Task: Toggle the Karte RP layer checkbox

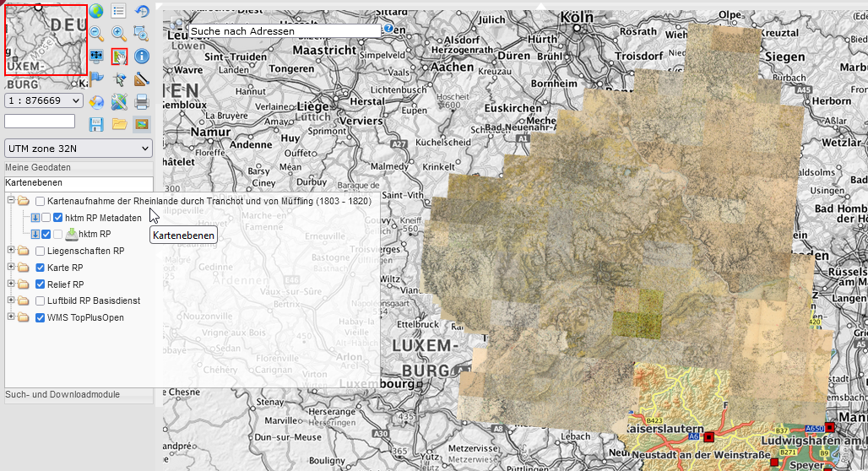Action: [40, 268]
